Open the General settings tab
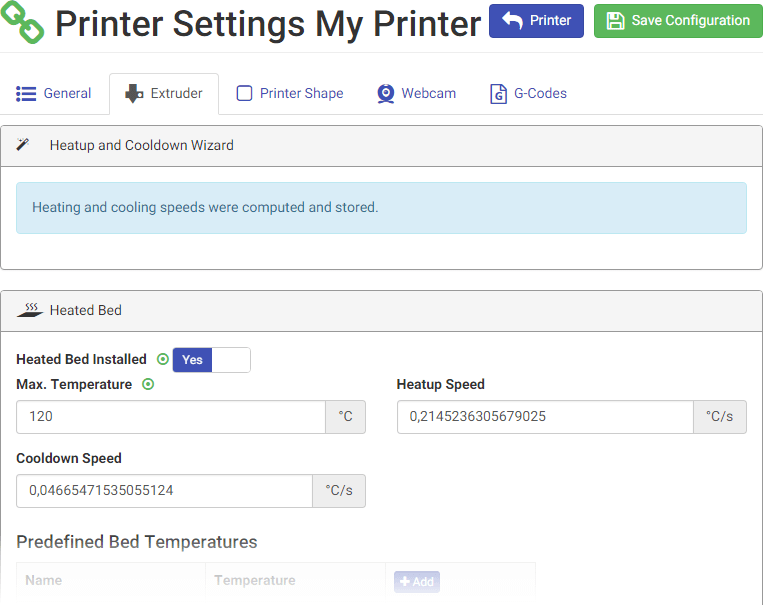 pyautogui.click(x=54, y=94)
